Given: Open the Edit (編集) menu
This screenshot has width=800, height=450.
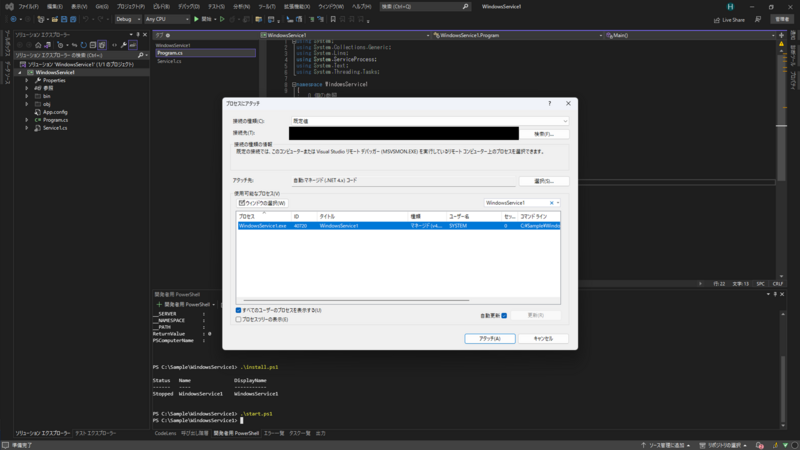Looking at the screenshot, I should pos(55,7).
